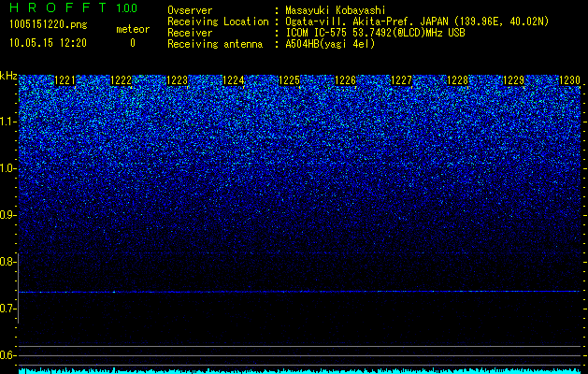Screen dimensions: 588x374
Task: Select the observer name Masayuki Kobayashi
Action: pos(336,10)
